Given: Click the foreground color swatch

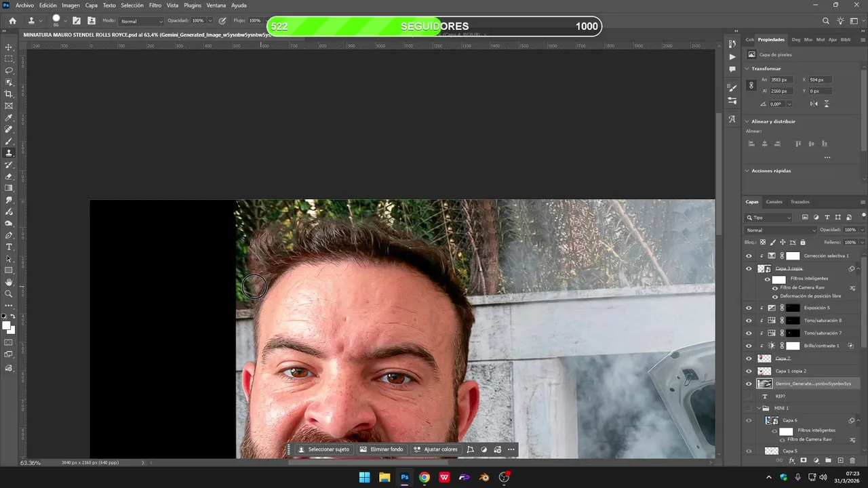Looking at the screenshot, I should (6, 326).
